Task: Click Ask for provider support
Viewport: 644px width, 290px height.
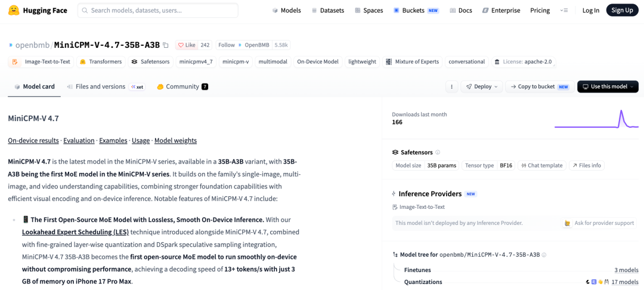Action: point(600,223)
